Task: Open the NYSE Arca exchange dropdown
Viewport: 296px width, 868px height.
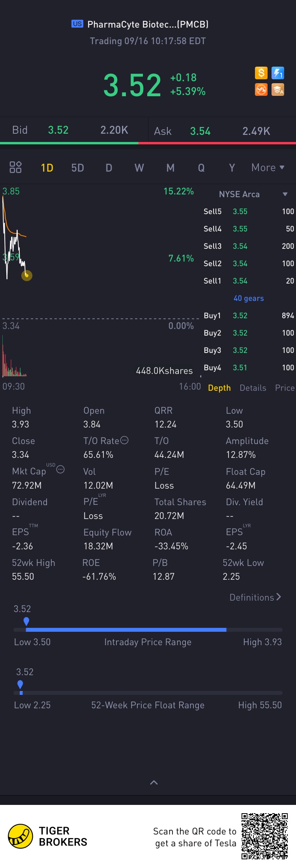Action: click(253, 194)
